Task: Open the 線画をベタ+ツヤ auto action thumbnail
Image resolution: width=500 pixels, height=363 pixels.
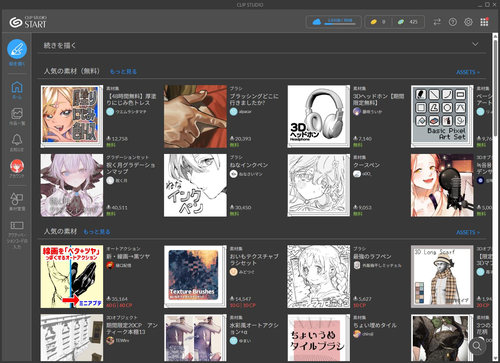Action: click(72, 277)
